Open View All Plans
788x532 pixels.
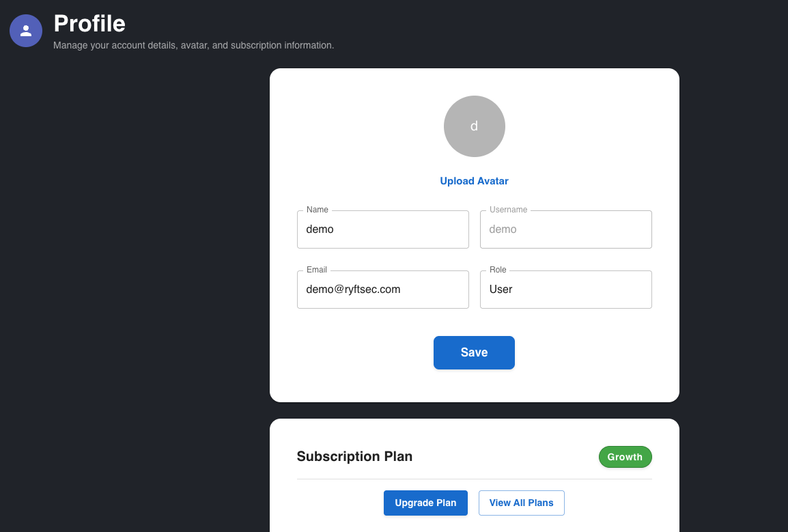[x=521, y=503]
